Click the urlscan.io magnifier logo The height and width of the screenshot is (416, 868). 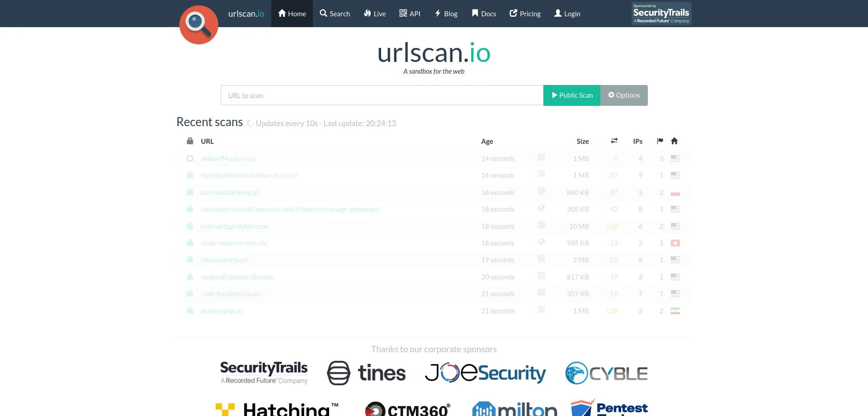198,24
